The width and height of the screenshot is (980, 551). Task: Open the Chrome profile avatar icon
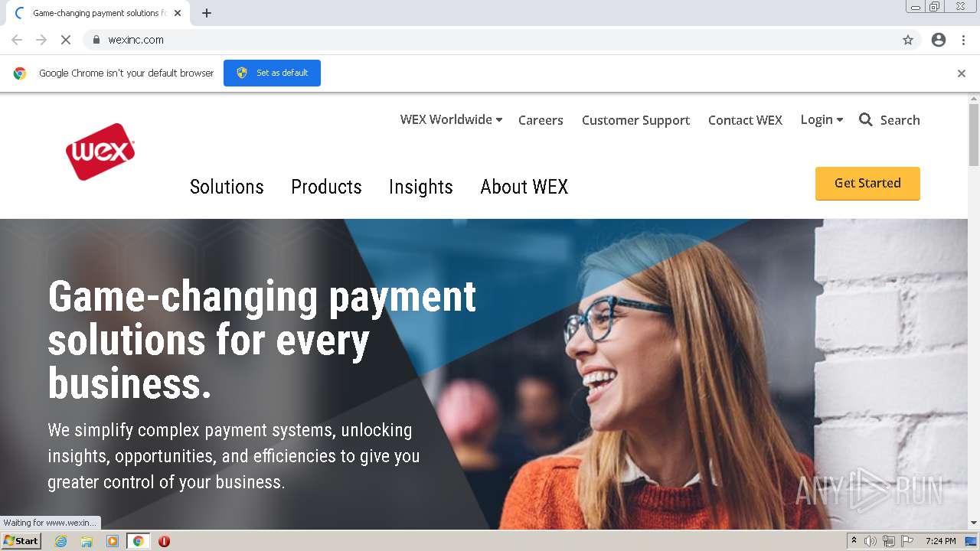pos(939,40)
